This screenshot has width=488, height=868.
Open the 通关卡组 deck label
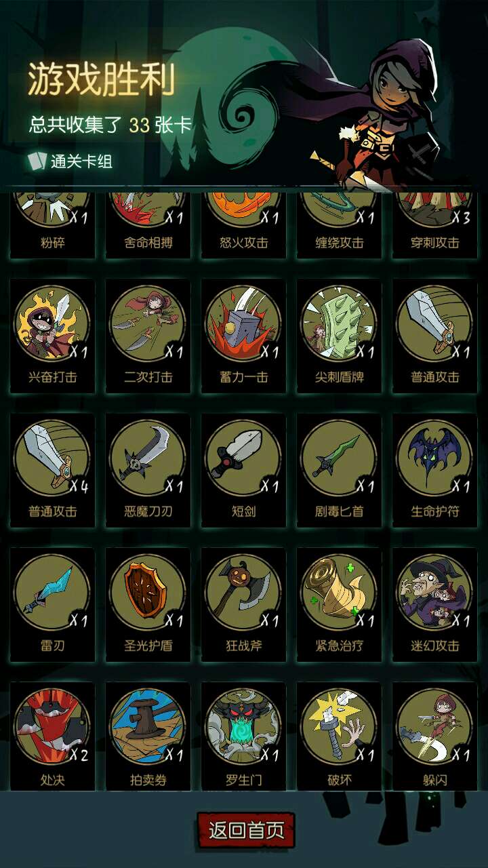(x=70, y=161)
